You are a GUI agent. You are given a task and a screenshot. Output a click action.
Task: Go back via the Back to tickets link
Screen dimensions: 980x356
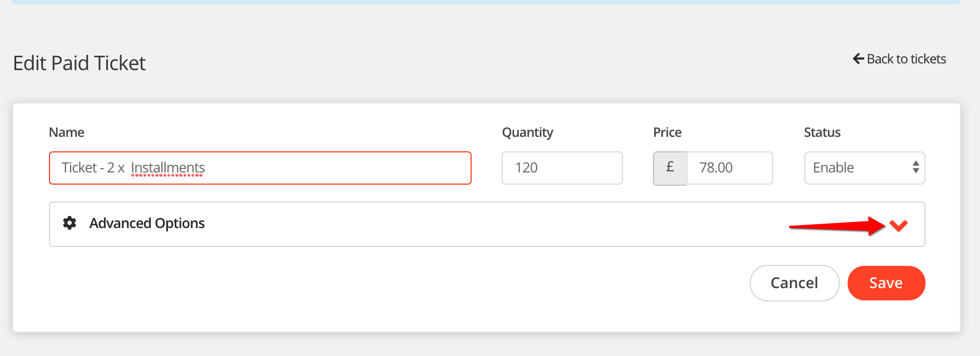[x=906, y=59]
